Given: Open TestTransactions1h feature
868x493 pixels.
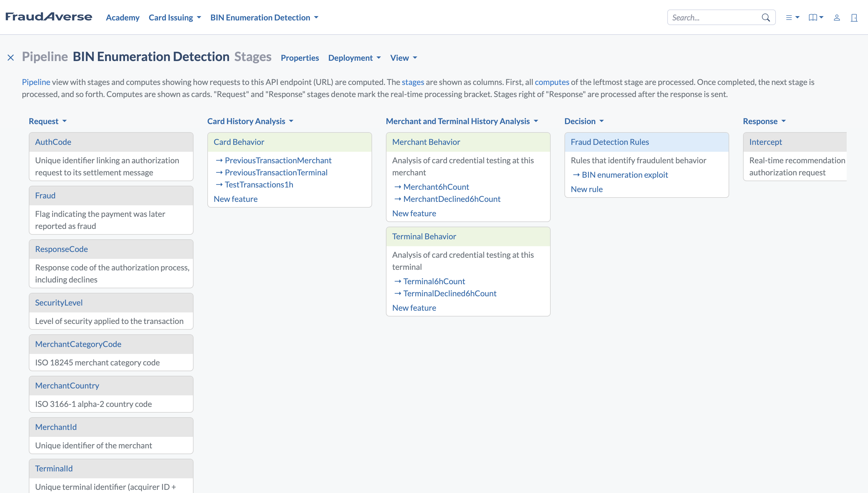Looking at the screenshot, I should [259, 185].
